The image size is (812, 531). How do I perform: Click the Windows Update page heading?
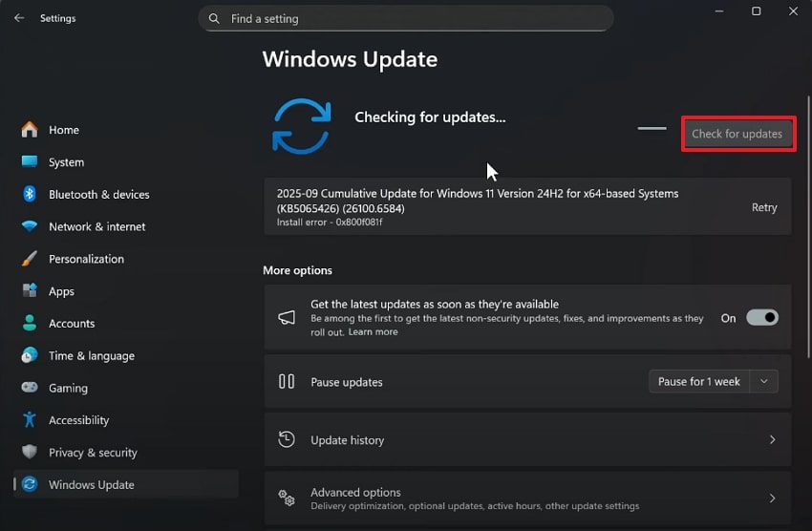point(350,59)
